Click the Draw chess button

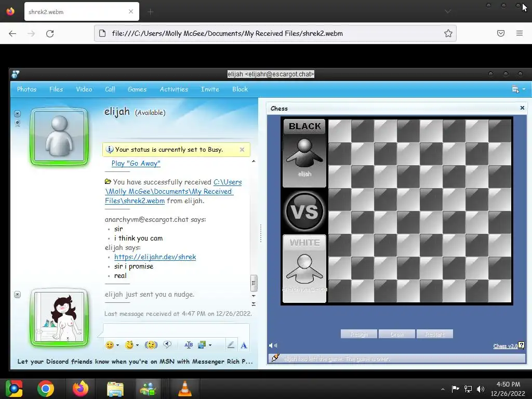click(397, 334)
